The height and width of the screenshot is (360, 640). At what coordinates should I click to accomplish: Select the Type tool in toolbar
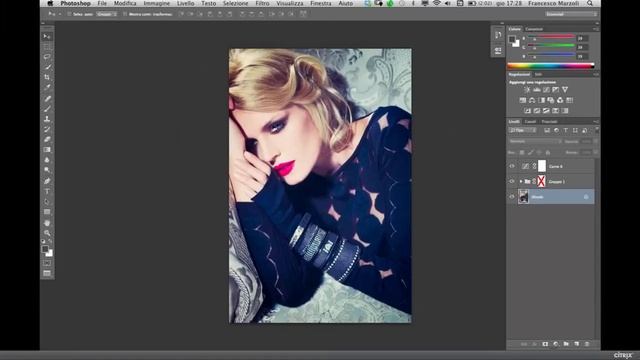pyautogui.click(x=47, y=191)
